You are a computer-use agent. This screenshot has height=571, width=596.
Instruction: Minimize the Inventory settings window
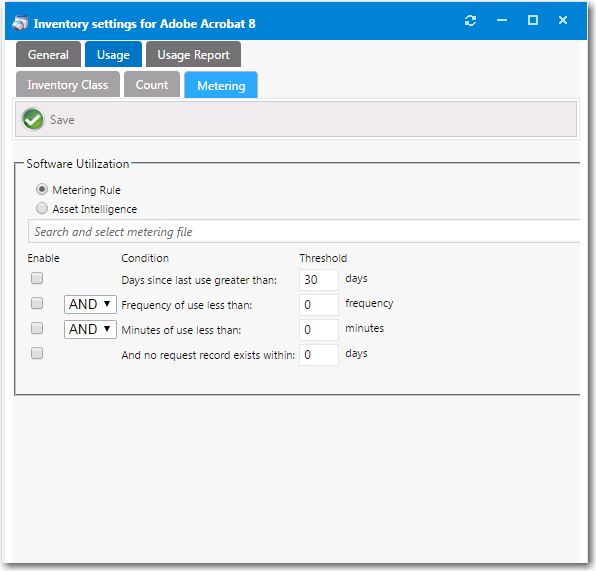coord(502,21)
